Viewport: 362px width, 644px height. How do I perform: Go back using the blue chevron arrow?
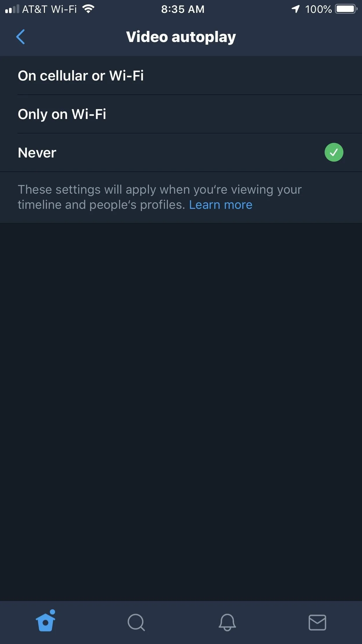pyautogui.click(x=20, y=37)
